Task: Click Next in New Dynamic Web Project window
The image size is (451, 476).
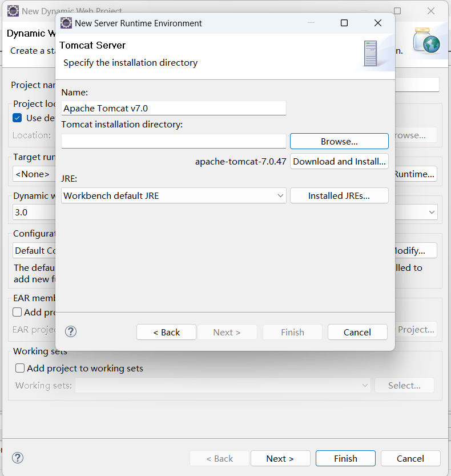Action: pyautogui.click(x=280, y=458)
